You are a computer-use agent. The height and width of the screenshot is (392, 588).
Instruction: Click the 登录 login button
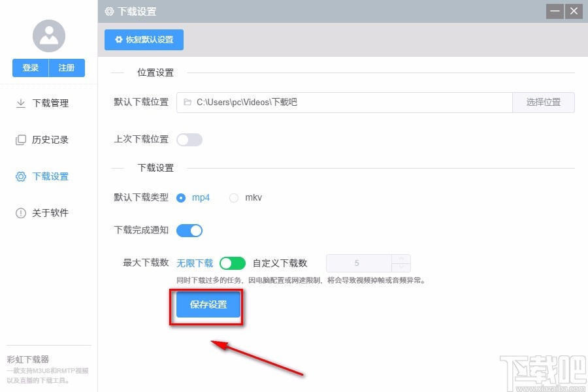30,67
